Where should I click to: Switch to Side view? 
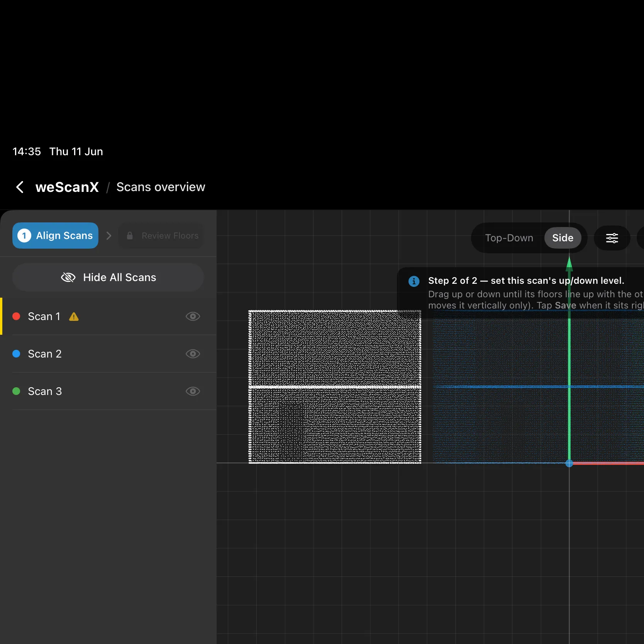563,238
